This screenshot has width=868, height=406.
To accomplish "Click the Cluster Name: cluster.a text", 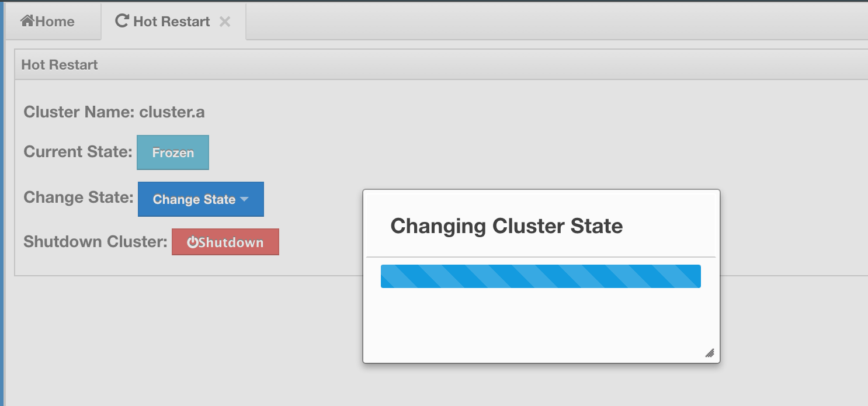I will [114, 112].
